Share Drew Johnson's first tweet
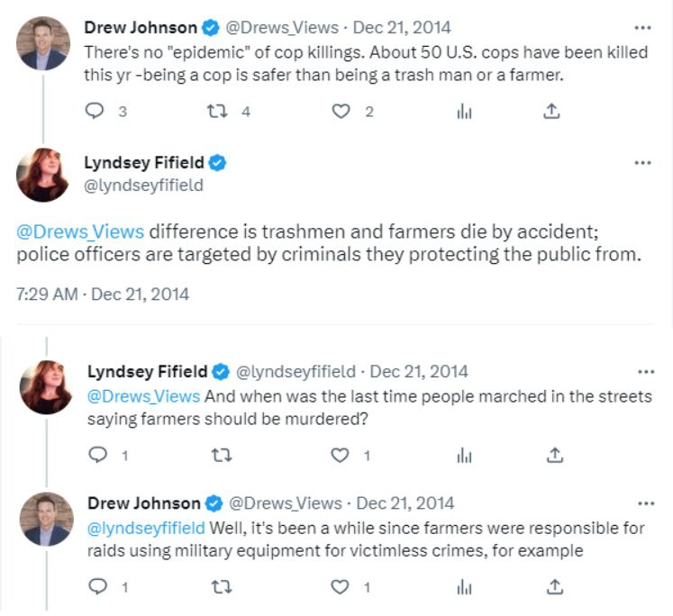The width and height of the screenshot is (673, 616). pos(552,112)
